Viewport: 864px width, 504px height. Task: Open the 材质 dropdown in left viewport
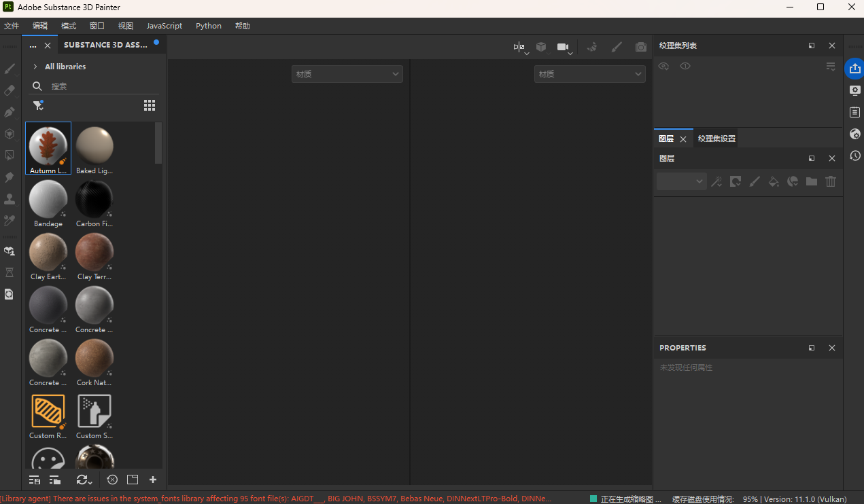(x=347, y=73)
